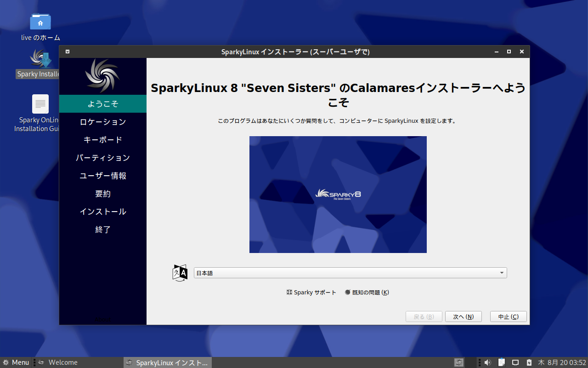Click the battery power tray icon

pos(529,362)
